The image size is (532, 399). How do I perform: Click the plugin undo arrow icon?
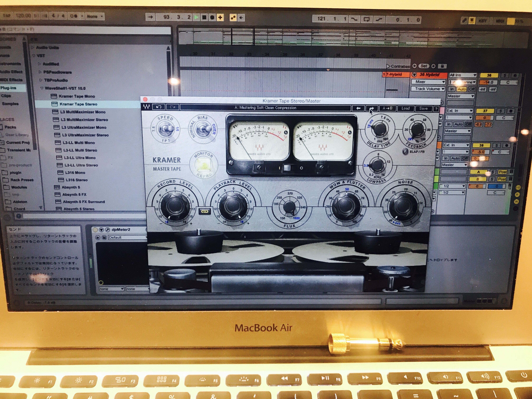(x=159, y=107)
